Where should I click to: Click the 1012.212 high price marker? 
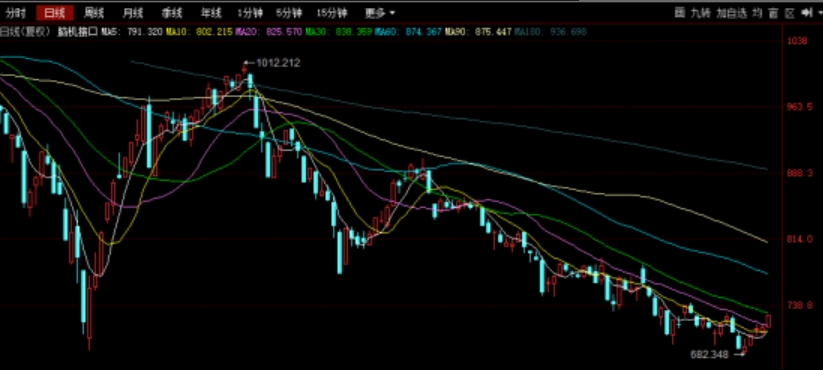[278, 63]
